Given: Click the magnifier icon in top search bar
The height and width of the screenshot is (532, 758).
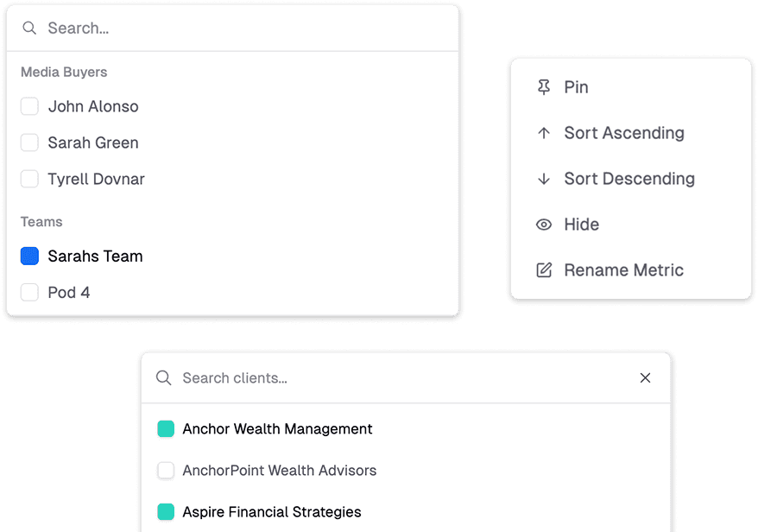Looking at the screenshot, I should point(29,28).
